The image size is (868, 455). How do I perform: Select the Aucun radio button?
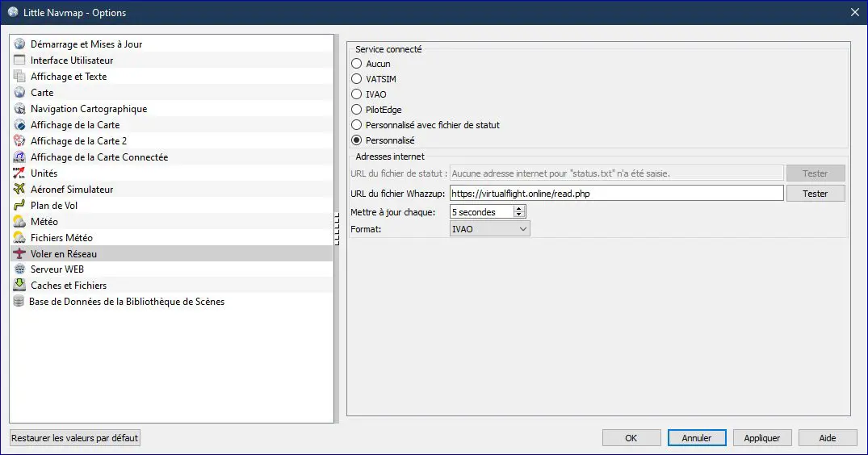pyautogui.click(x=357, y=64)
